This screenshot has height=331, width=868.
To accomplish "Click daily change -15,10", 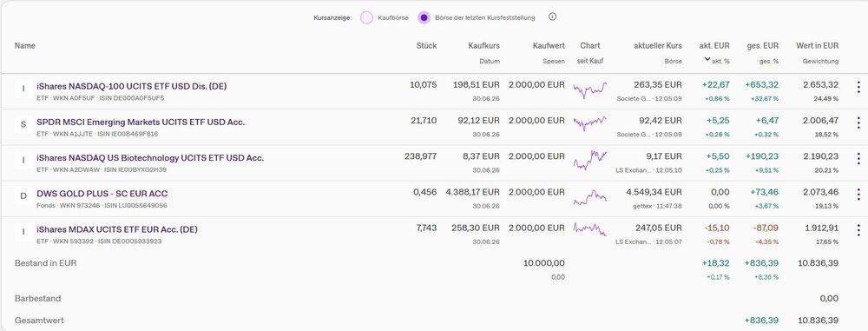I will pos(717,228).
